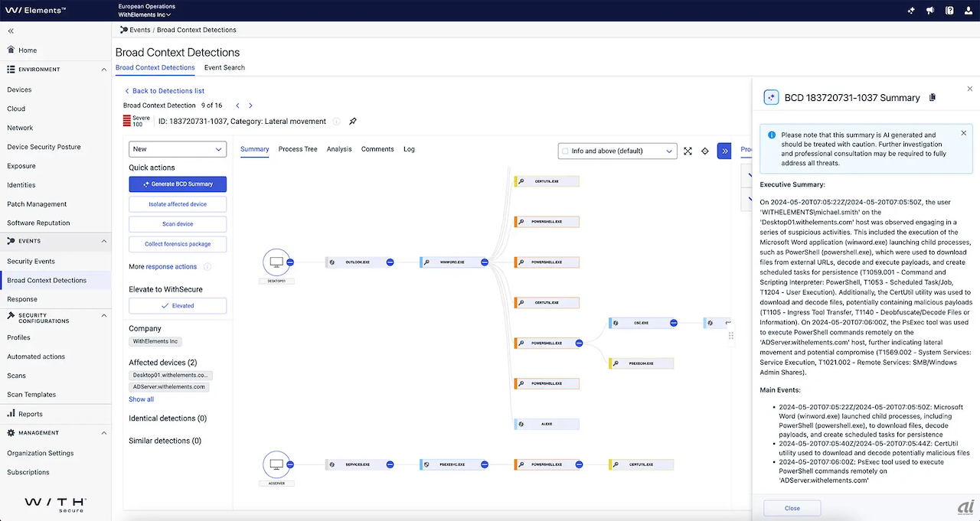Copy the BCD summary with the clipboard icon
Image resolution: width=980 pixels, height=521 pixels.
point(932,98)
